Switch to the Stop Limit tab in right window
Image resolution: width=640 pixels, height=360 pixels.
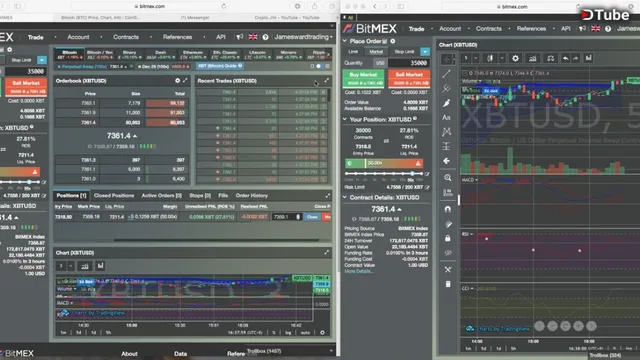tap(404, 52)
